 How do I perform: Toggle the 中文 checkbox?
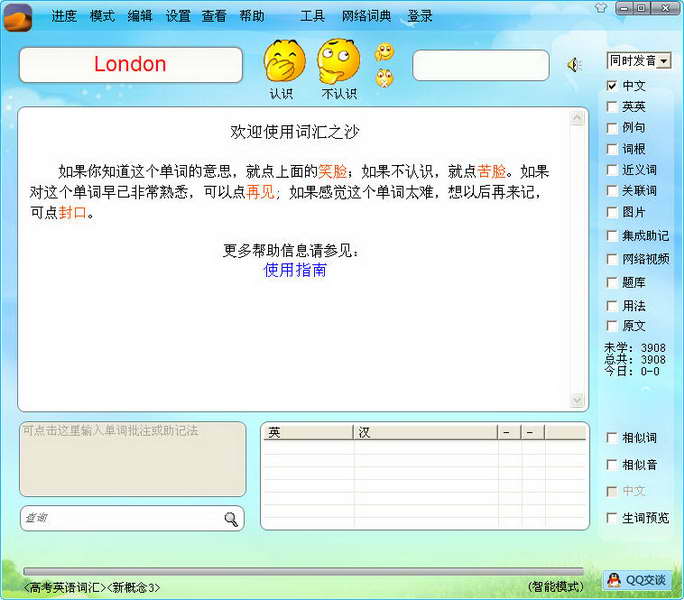(612, 86)
